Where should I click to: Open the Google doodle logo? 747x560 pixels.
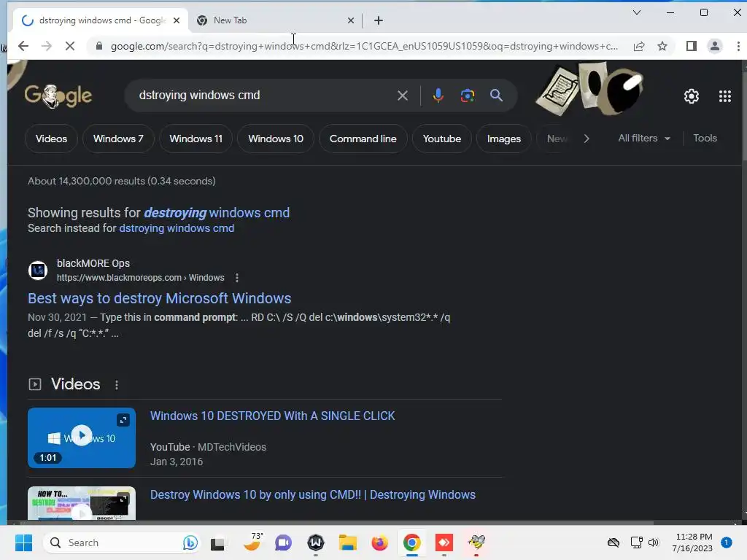click(58, 96)
